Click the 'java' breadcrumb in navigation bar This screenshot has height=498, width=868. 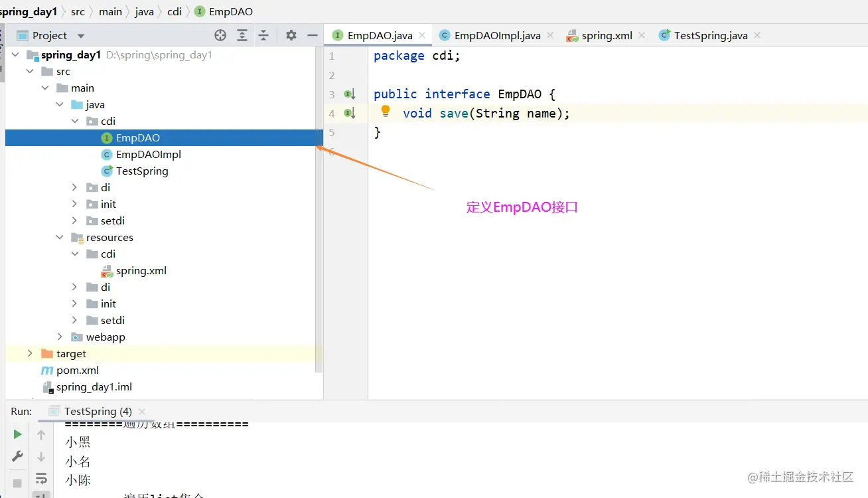click(144, 11)
